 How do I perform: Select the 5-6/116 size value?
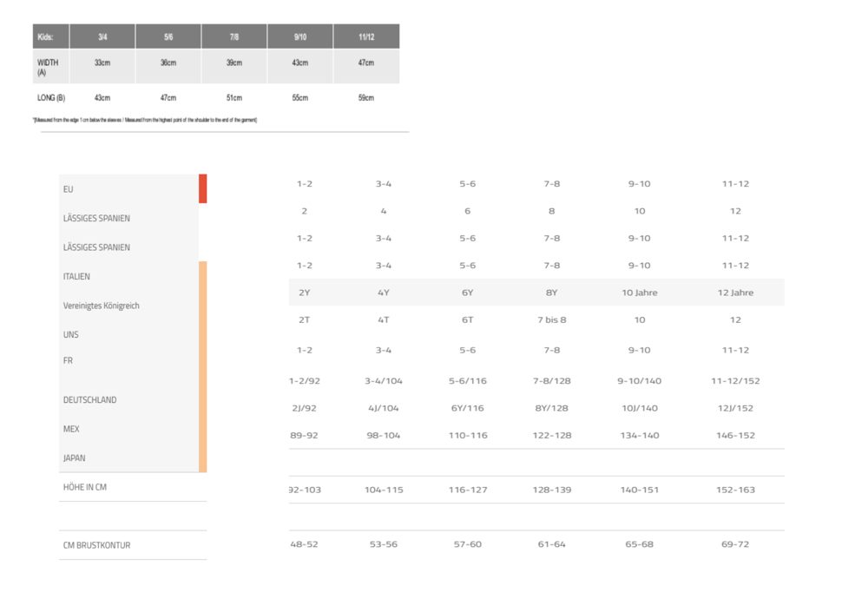(468, 381)
